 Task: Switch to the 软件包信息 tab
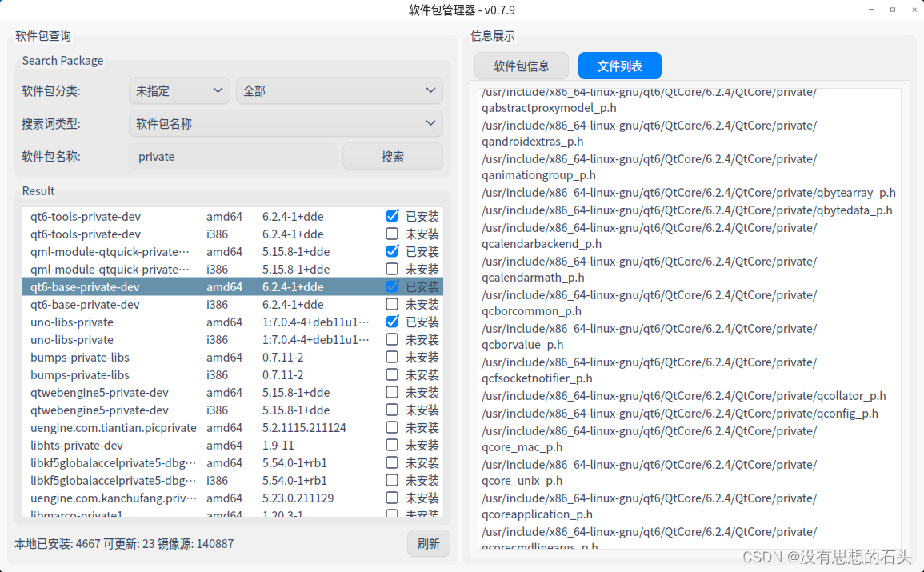[x=521, y=66]
